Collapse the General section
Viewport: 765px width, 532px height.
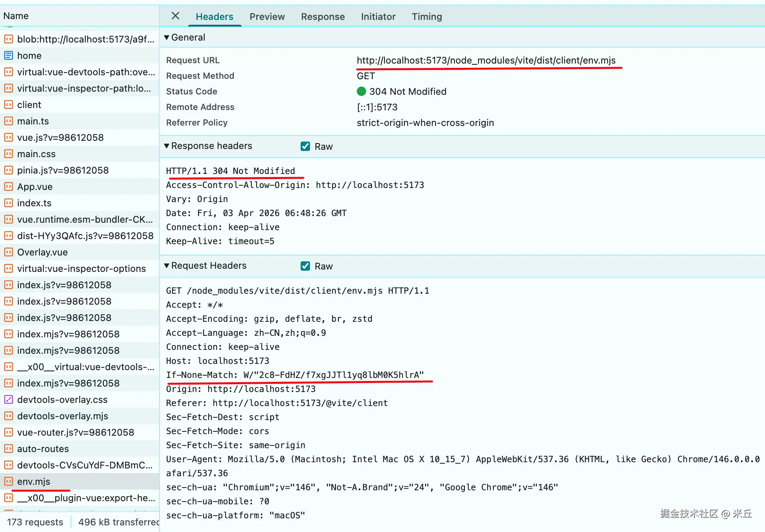click(167, 37)
